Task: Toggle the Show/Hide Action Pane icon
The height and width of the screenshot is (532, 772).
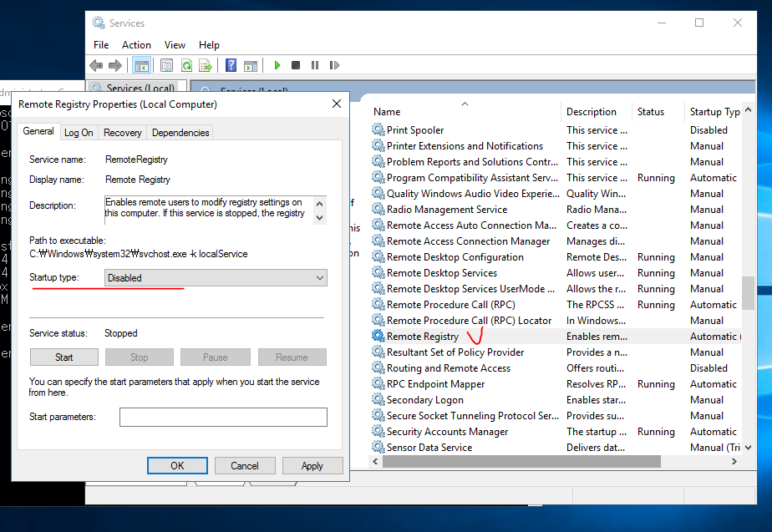Action: [x=251, y=65]
